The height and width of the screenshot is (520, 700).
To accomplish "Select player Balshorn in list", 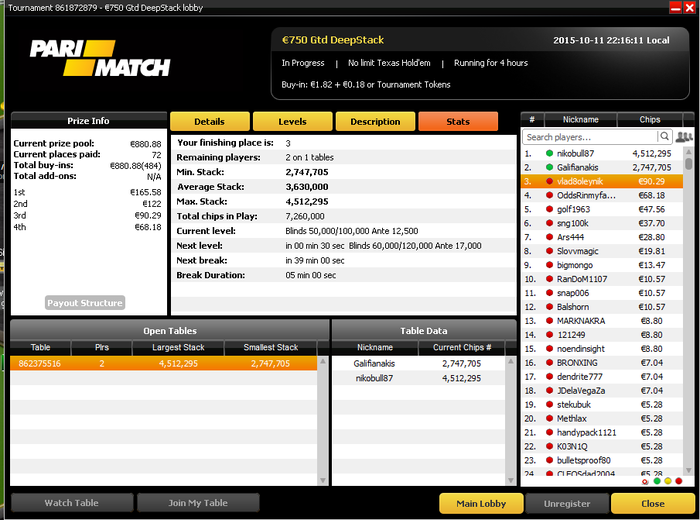I will click(602, 307).
